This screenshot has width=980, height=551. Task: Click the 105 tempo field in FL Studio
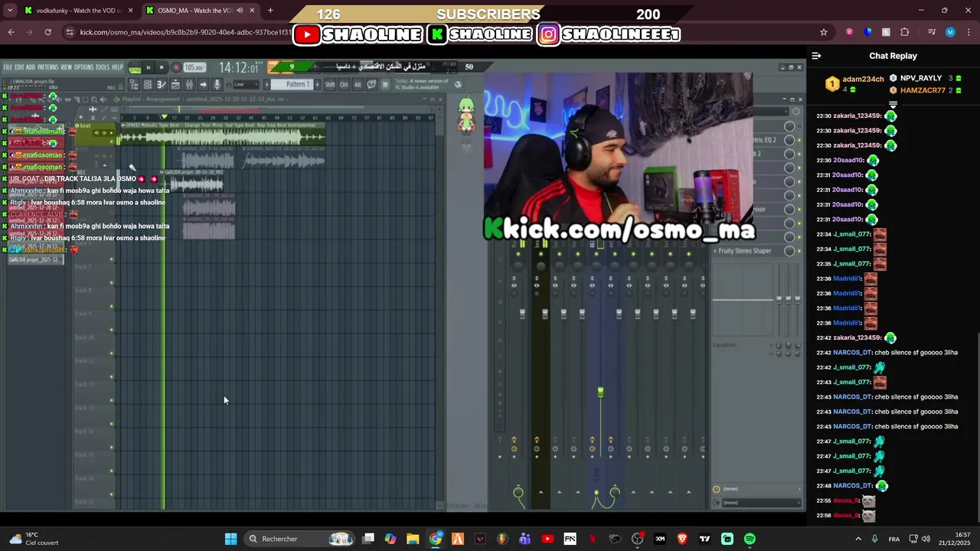click(194, 67)
